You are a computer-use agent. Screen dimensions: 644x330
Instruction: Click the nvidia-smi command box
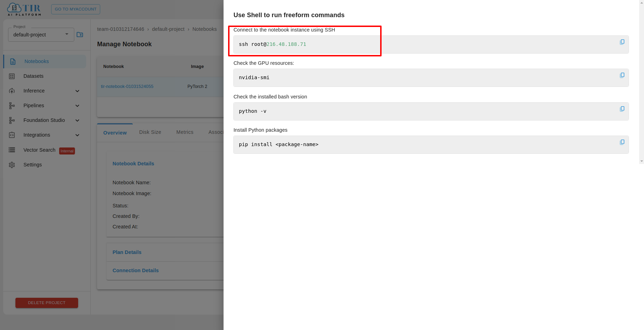tap(431, 78)
